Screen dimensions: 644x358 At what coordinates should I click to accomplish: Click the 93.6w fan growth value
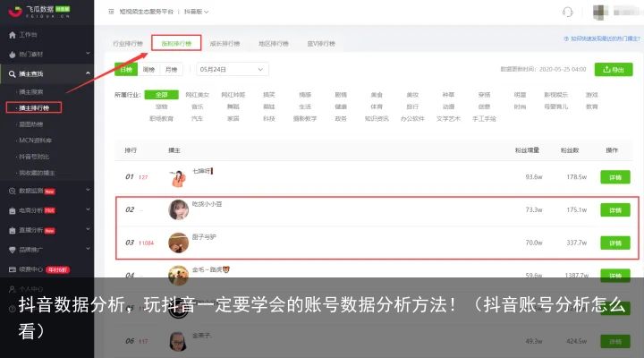click(534, 176)
